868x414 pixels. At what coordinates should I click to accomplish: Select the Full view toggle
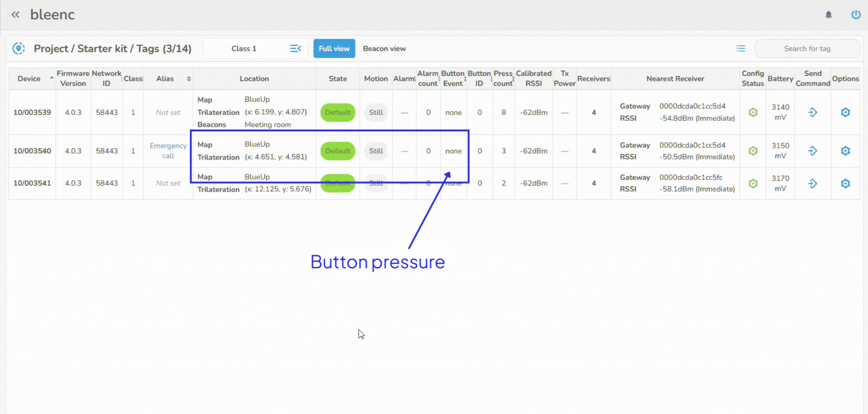[x=334, y=48]
